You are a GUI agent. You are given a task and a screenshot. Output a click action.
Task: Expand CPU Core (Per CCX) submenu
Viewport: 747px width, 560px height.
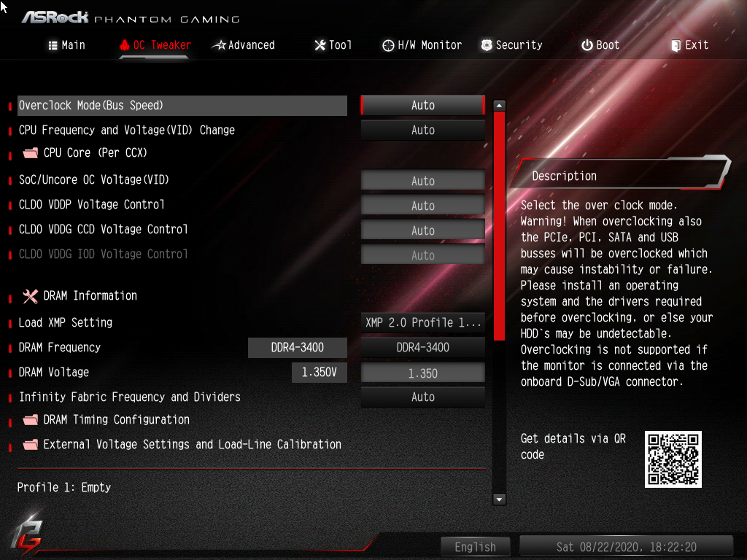pyautogui.click(x=96, y=153)
